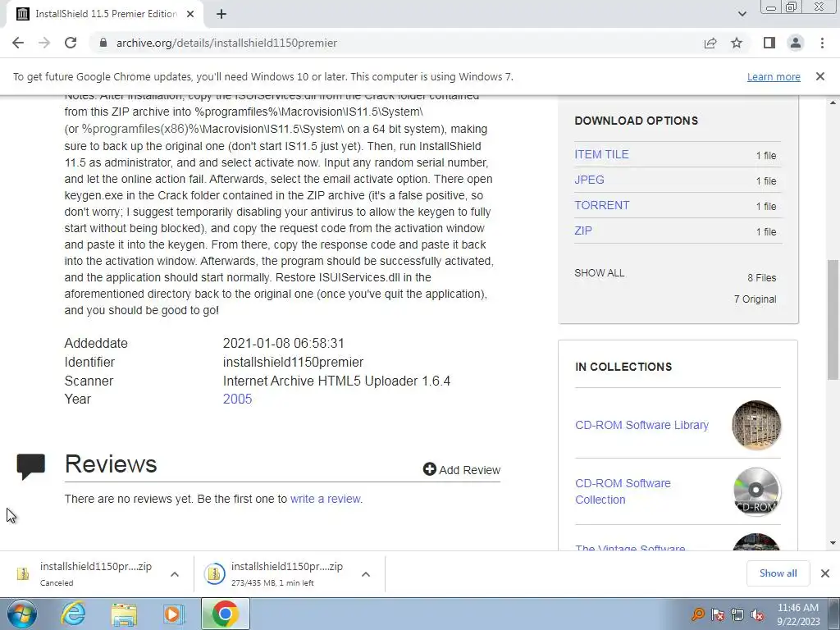Open a new browser tab
Image resolution: width=840 pixels, height=630 pixels.
(x=221, y=14)
